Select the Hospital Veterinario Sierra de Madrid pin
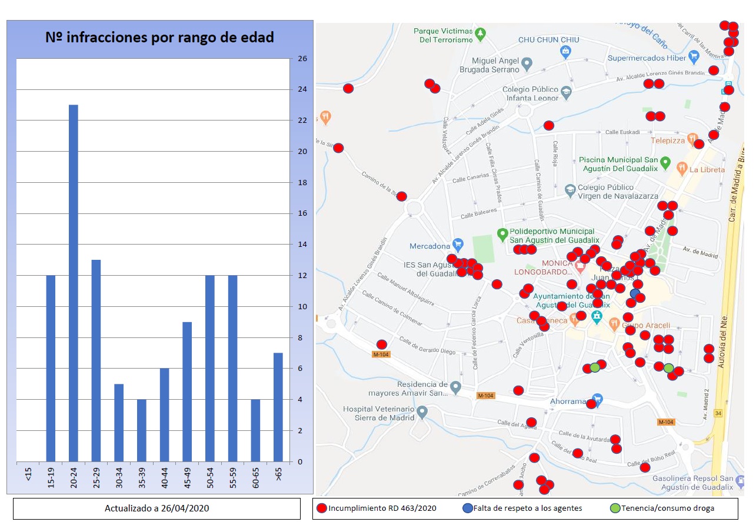The width and height of the screenshot is (756, 532). [x=422, y=412]
